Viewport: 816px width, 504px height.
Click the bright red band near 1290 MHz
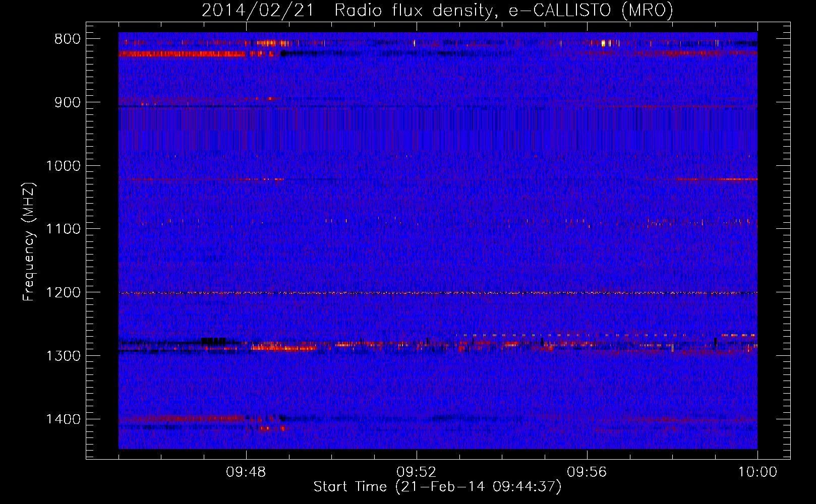[x=285, y=347]
